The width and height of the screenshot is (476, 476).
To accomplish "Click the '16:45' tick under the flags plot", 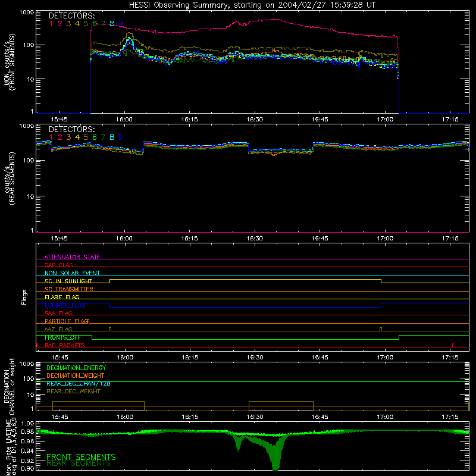I will [320, 358].
